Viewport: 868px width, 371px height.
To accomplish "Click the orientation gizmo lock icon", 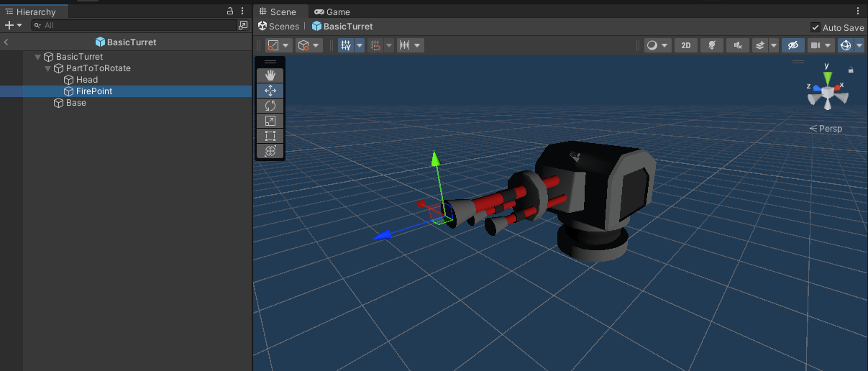I will 851,70.
